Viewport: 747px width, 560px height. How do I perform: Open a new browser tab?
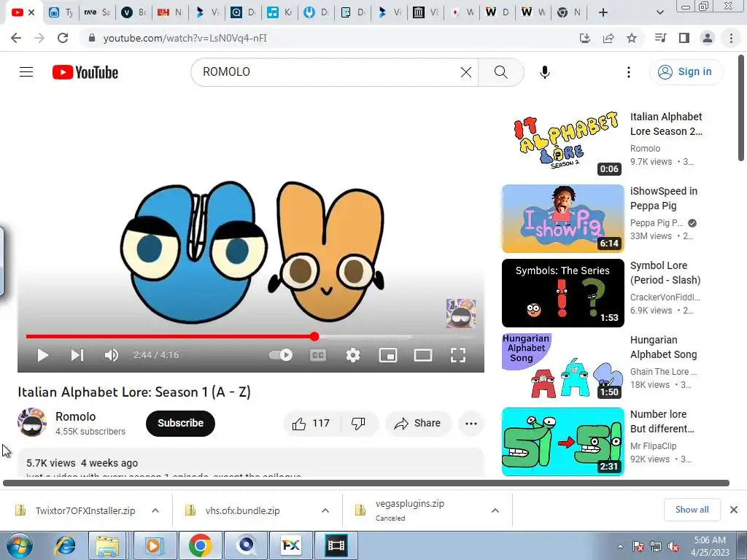click(x=603, y=12)
